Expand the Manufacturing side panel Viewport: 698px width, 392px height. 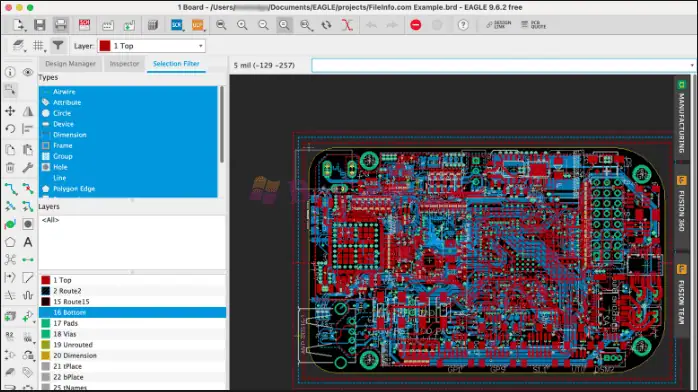point(681,117)
